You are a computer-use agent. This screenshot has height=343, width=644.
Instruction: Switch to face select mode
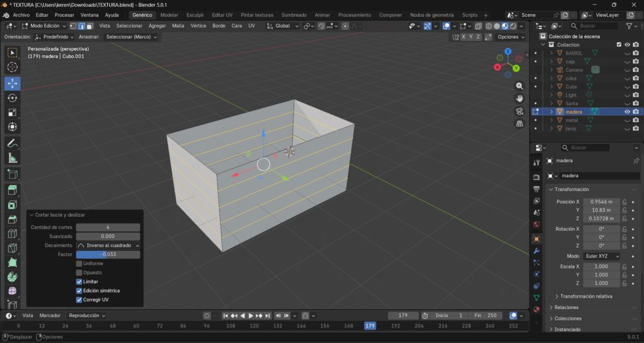click(90, 26)
